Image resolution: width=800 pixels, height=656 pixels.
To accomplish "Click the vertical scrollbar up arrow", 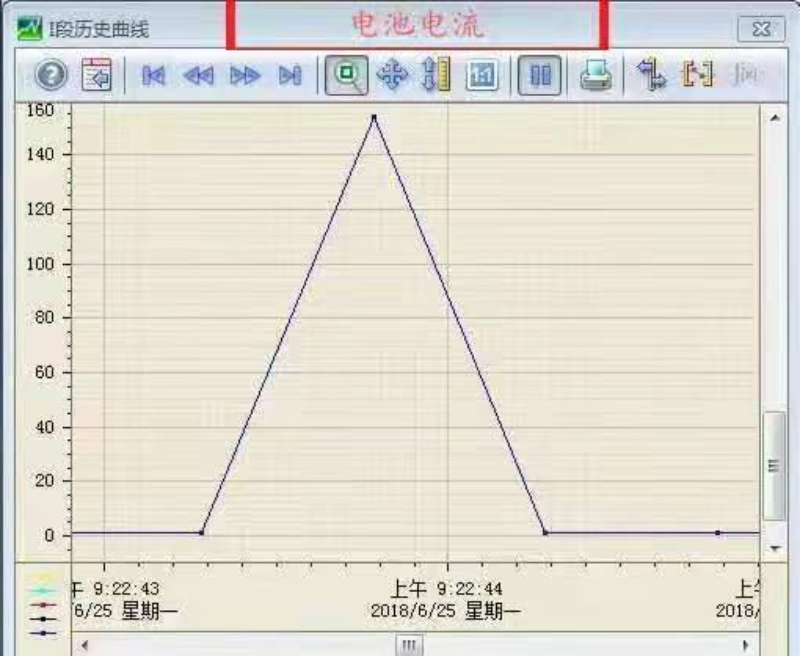I will tap(775, 118).
